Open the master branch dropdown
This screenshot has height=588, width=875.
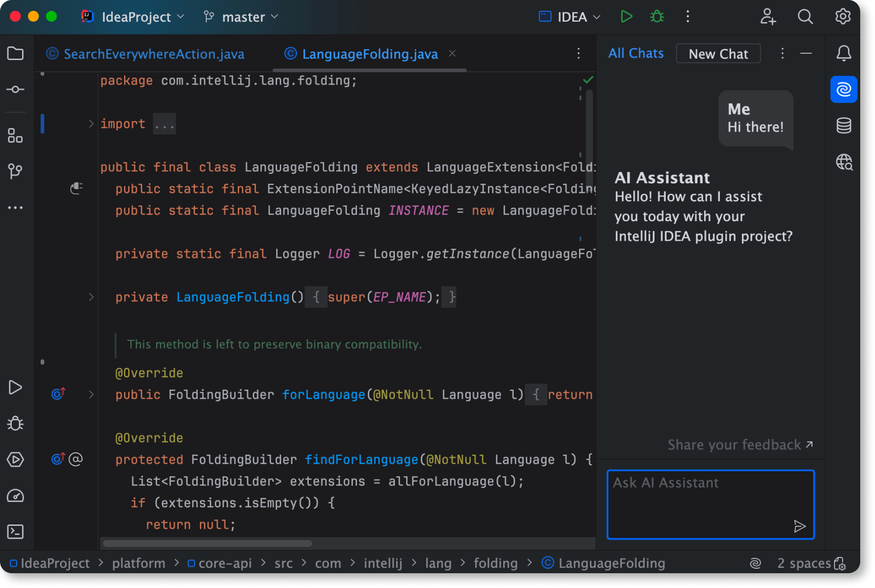tap(242, 17)
